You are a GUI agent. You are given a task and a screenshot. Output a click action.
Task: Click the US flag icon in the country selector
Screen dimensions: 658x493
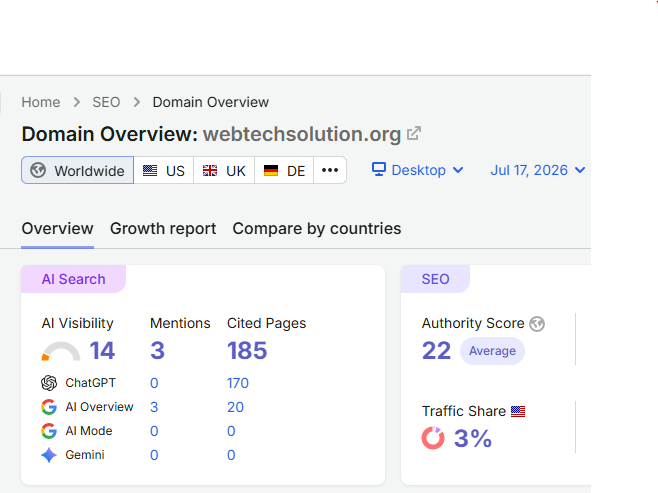click(150, 170)
